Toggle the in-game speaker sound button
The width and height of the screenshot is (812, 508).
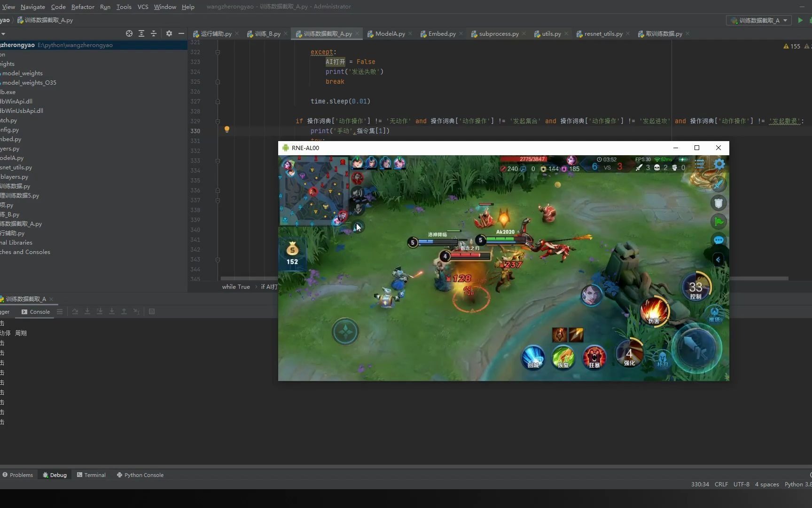358,192
